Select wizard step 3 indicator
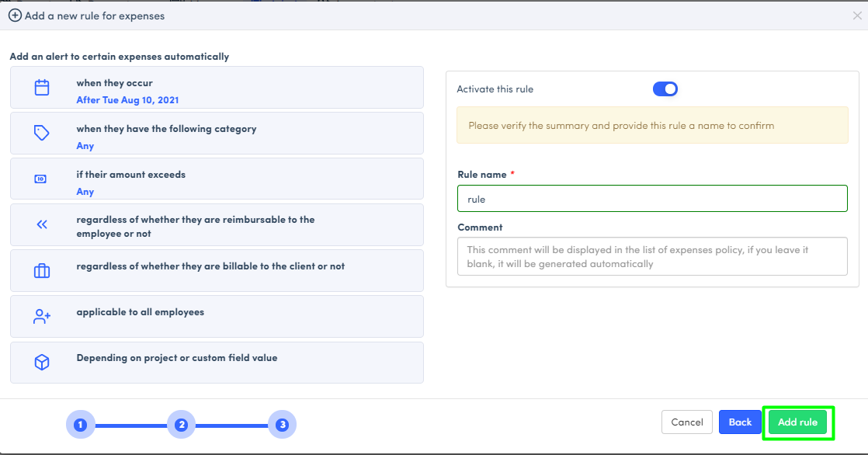Image resolution: width=868 pixels, height=455 pixels. pos(282,425)
